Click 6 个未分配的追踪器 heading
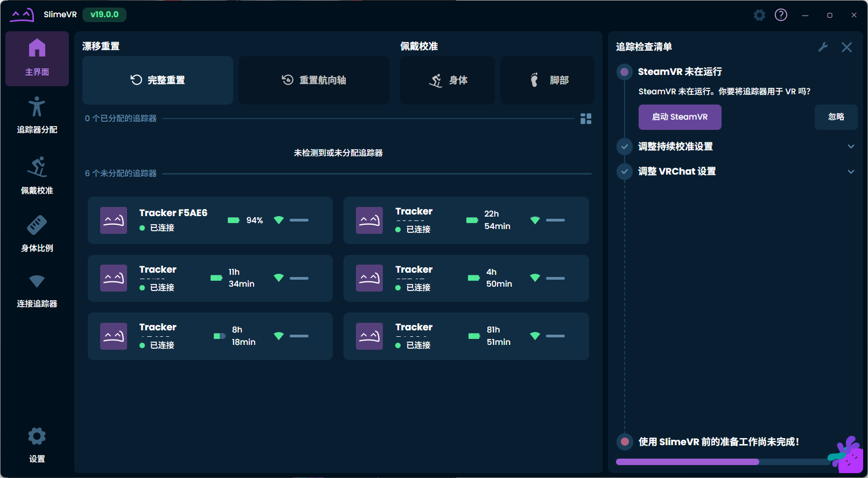Screen dimensions: 868x478 click(121, 174)
